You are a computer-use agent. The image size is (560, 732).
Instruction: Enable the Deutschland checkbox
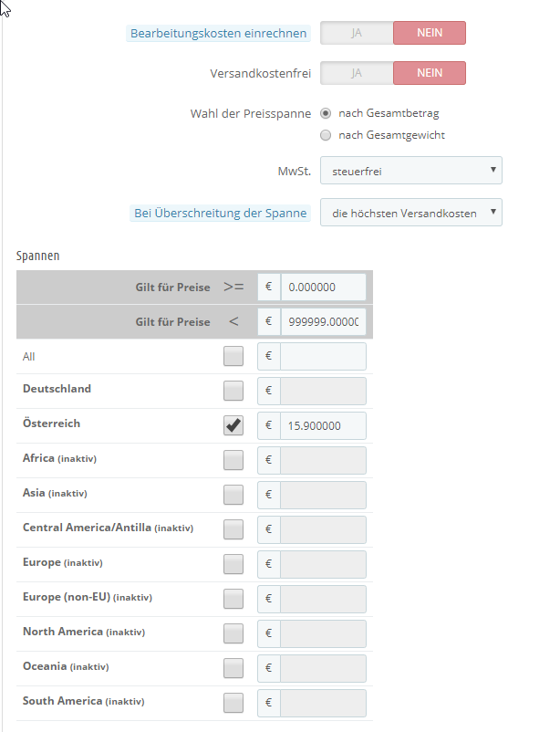pyautogui.click(x=233, y=391)
